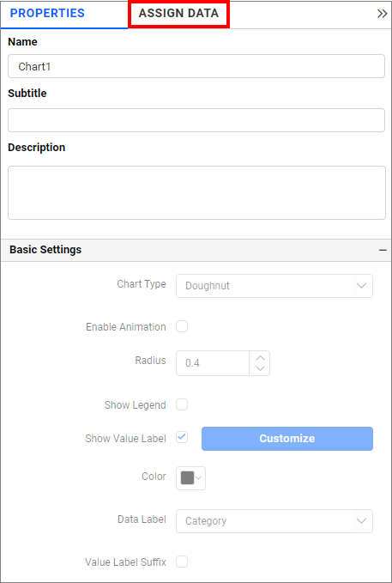Click the Radius value field
392x583 pixels.
213,363
